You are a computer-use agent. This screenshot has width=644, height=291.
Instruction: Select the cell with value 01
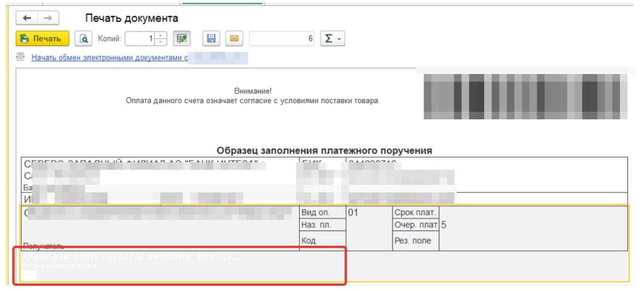pos(369,228)
